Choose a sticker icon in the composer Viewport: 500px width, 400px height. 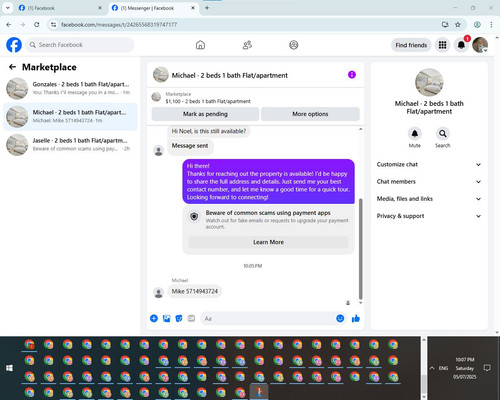coord(179,318)
